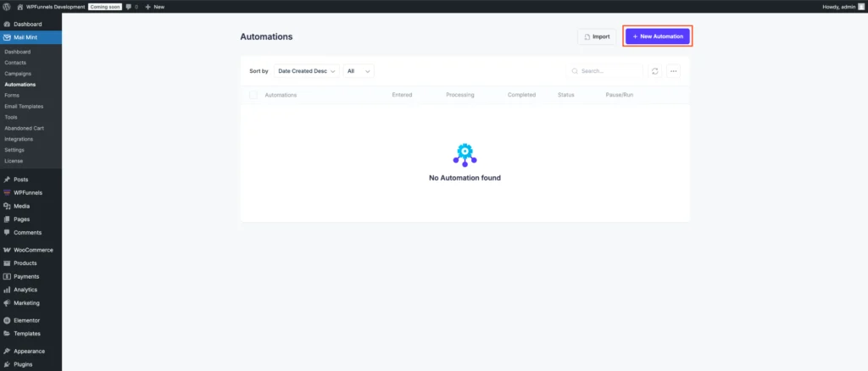
Task: Open Campaigns in Mail Mint menu
Action: click(x=18, y=74)
